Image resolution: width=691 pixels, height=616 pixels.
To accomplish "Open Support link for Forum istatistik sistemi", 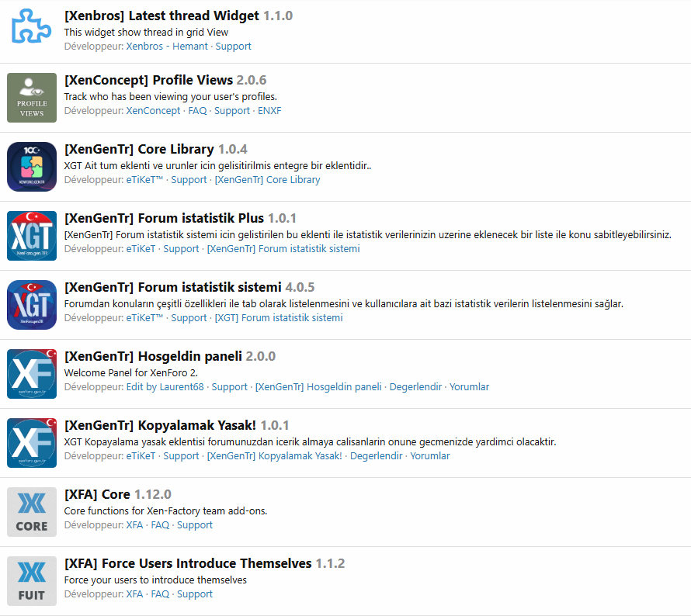I will (189, 318).
